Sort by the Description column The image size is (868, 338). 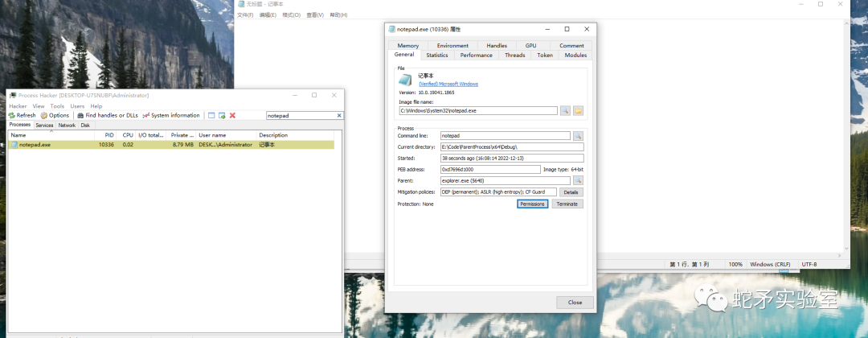click(x=296, y=135)
